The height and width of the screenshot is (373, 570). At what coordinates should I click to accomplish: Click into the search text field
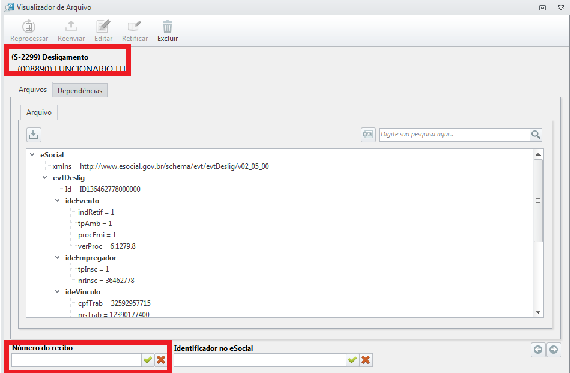coord(454,135)
